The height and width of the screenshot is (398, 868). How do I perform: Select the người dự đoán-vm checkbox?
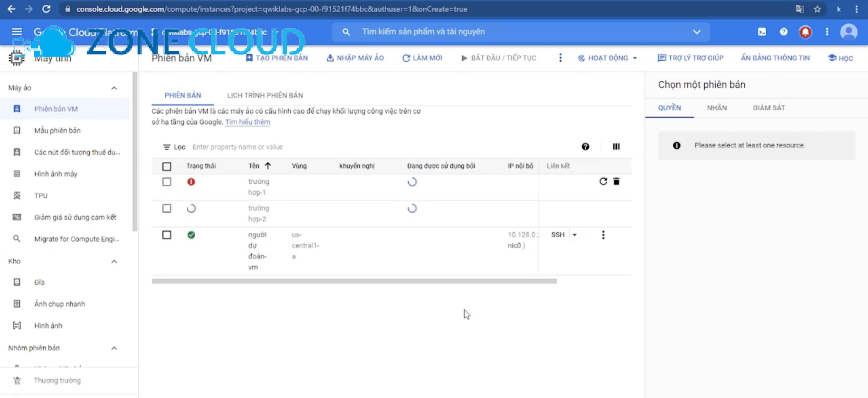pos(166,235)
